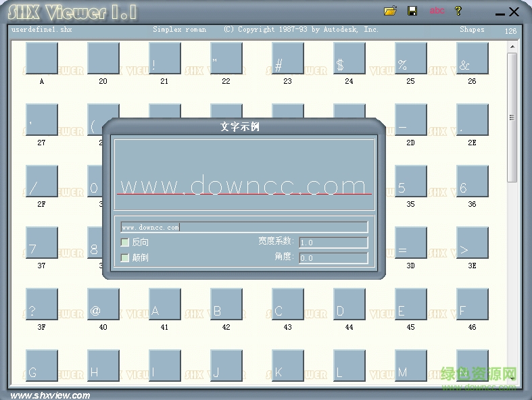The image size is (532, 400).
Task: Click the sample text input field
Action: point(244,227)
